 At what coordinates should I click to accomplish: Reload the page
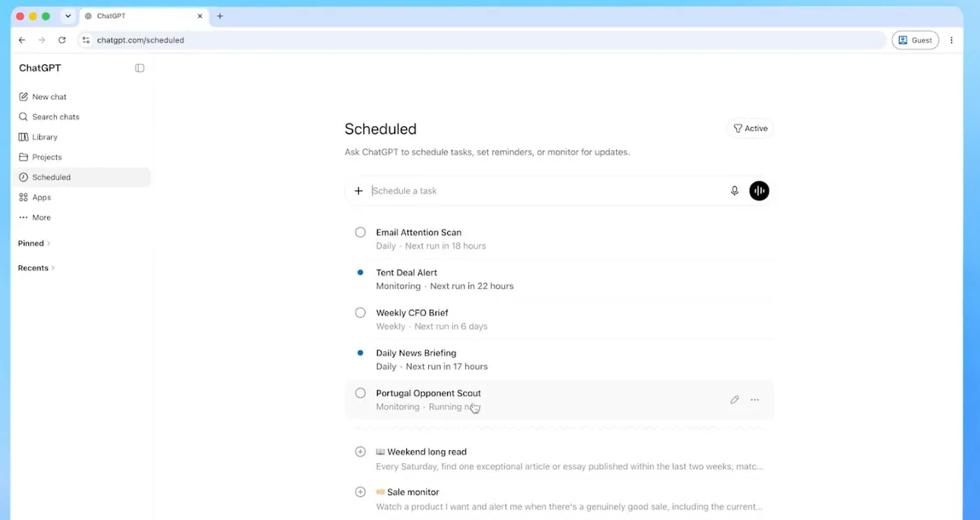tap(62, 40)
